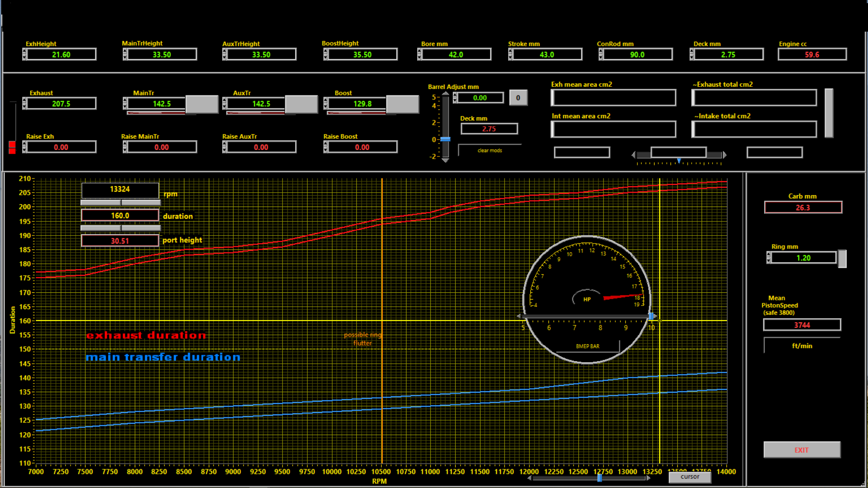This screenshot has width=868, height=488.
Task: Click the gray button next to MainTr
Action: (202, 104)
